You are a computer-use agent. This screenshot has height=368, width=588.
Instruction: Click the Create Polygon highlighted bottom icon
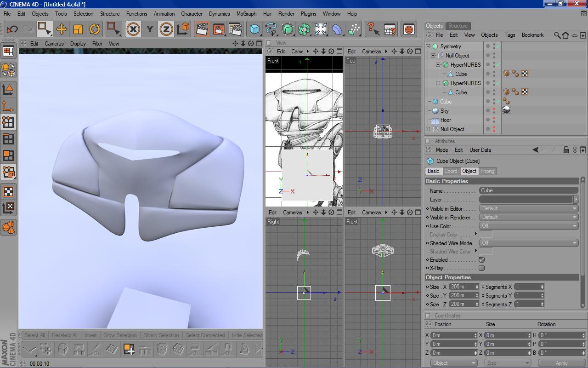tap(129, 350)
